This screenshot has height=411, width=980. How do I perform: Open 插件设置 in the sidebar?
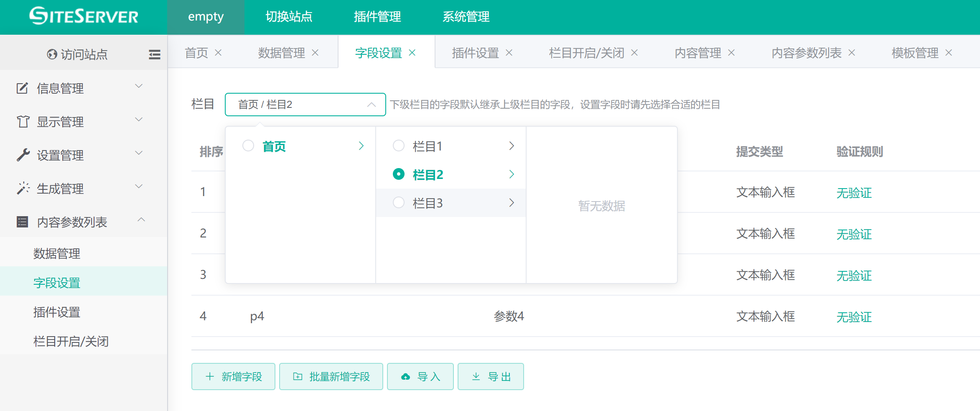(57, 312)
